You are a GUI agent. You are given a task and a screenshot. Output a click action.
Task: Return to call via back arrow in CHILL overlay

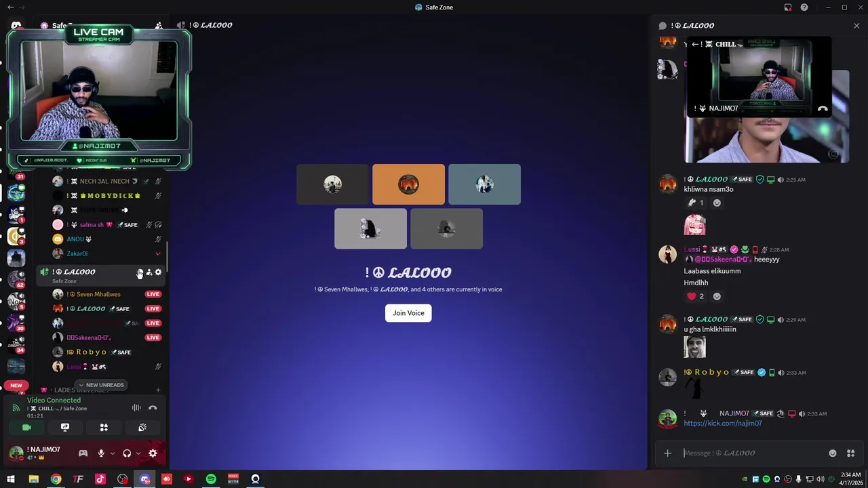[695, 44]
